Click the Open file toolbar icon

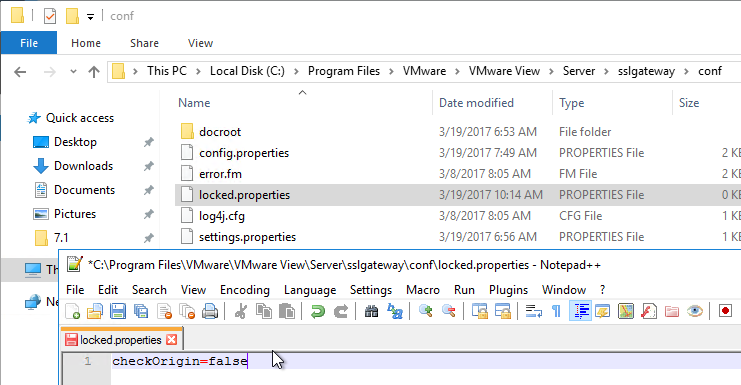(95, 311)
